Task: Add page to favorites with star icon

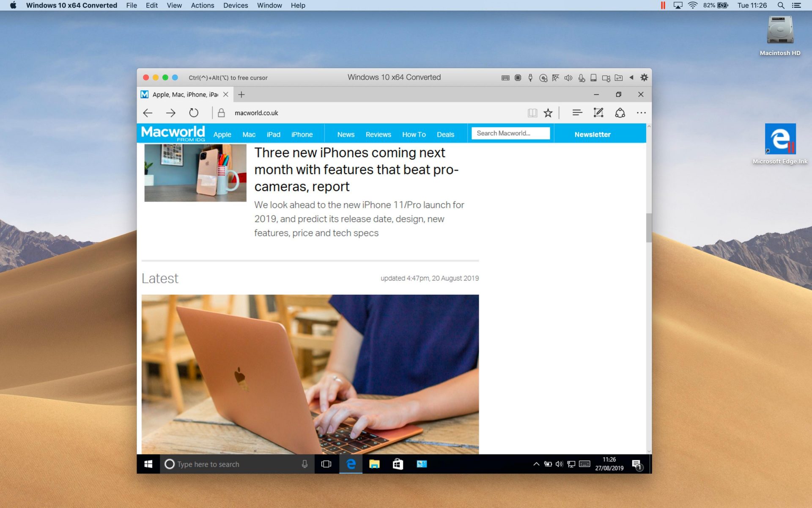Action: pyautogui.click(x=548, y=113)
